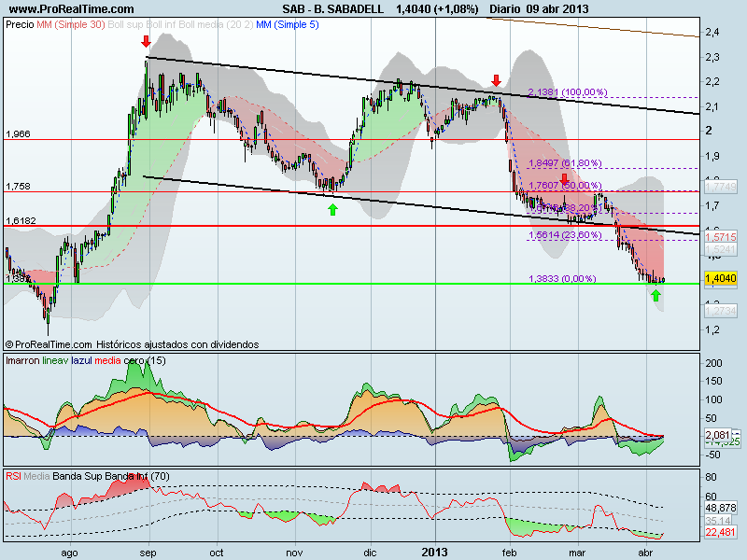Click the nov month label on time axis

click(x=295, y=553)
